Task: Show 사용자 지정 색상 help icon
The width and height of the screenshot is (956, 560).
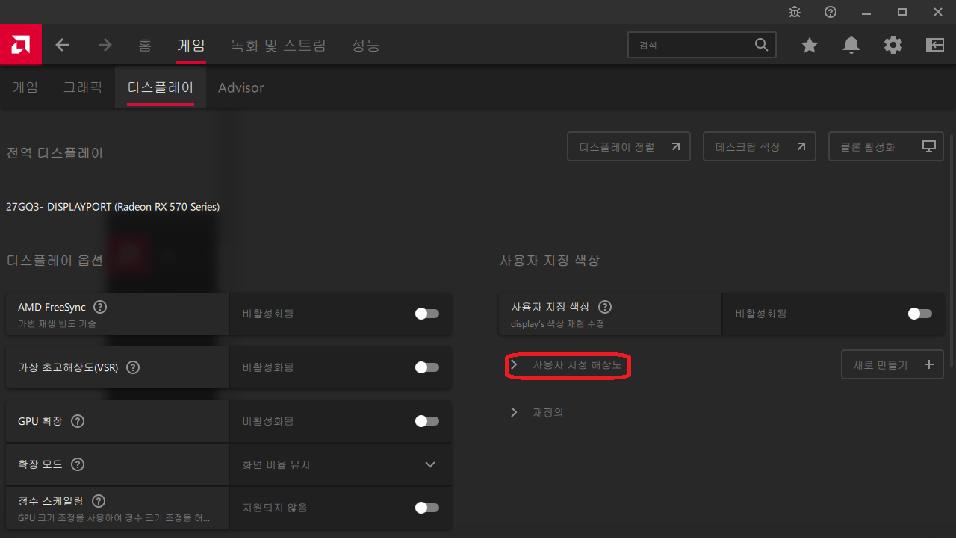Action: [605, 307]
